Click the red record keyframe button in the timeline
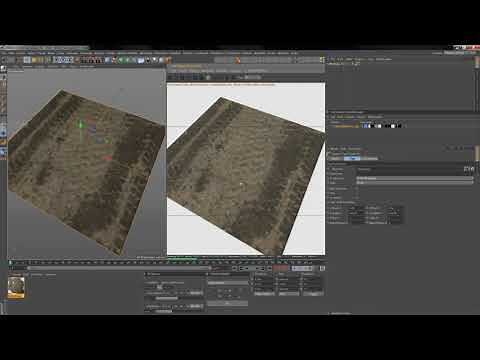The image size is (480, 360). (281, 268)
